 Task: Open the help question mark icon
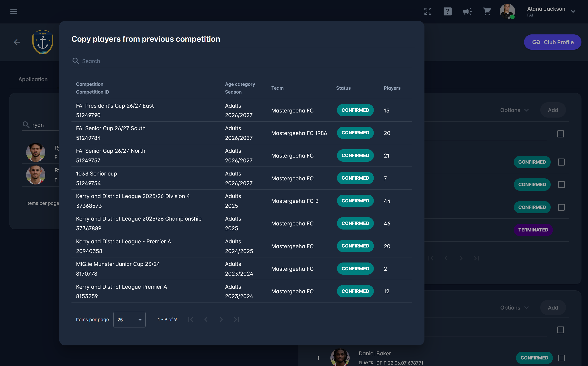coord(447,11)
